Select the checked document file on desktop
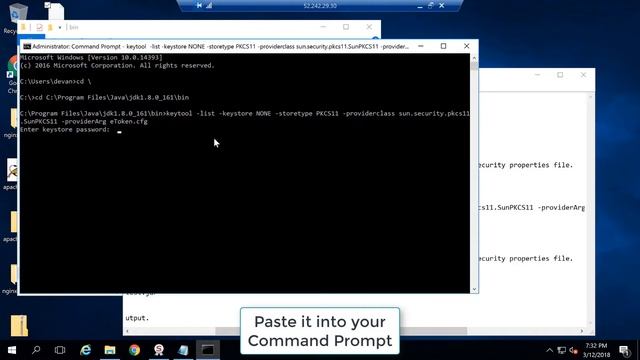Viewport: 640px width, 360px height. [x=55, y=11]
